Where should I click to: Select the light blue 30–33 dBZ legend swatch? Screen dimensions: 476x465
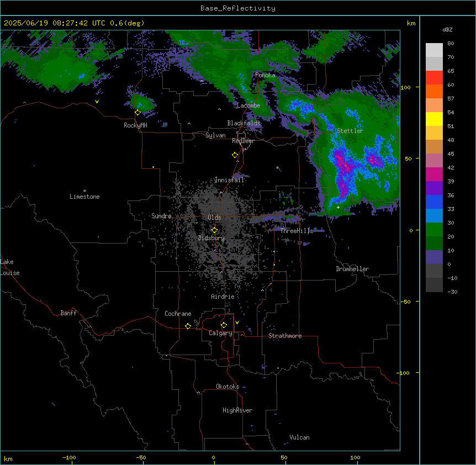click(x=434, y=216)
